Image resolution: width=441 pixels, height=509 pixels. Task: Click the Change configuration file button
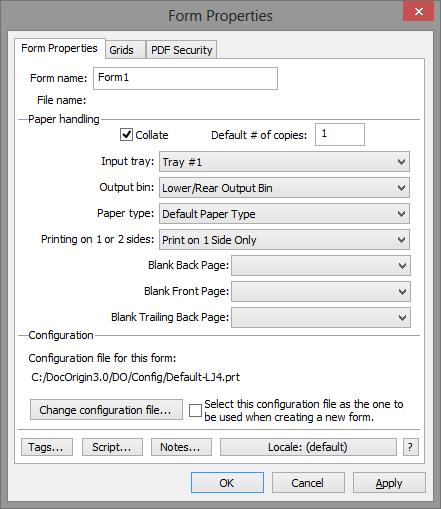coord(106,410)
